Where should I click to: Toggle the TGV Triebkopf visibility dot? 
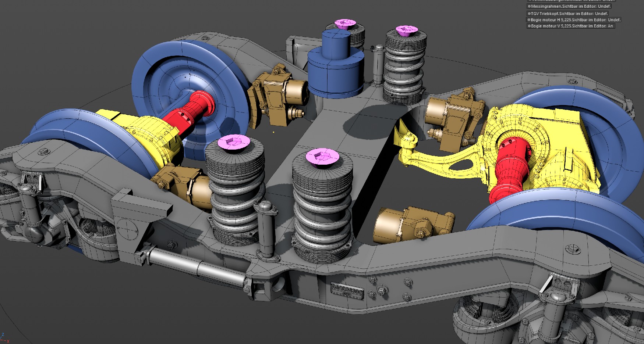click(x=529, y=14)
